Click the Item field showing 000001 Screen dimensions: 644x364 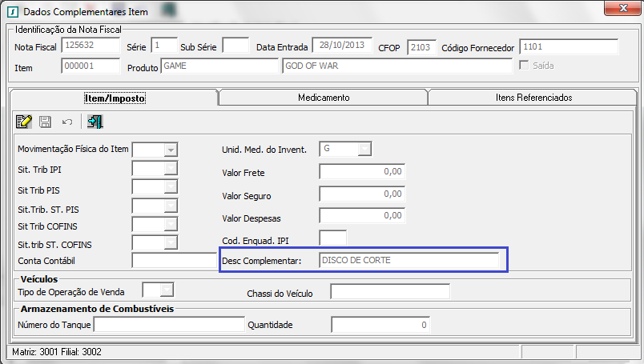[91, 66]
